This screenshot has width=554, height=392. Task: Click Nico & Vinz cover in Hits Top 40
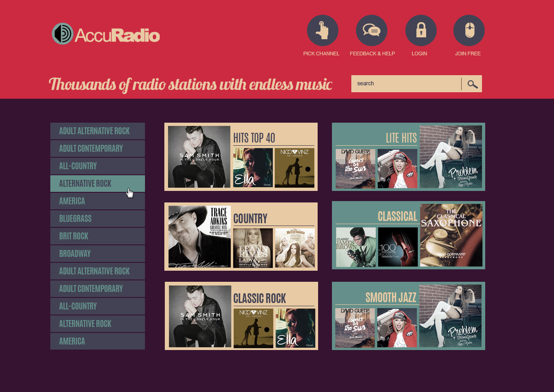click(x=295, y=167)
